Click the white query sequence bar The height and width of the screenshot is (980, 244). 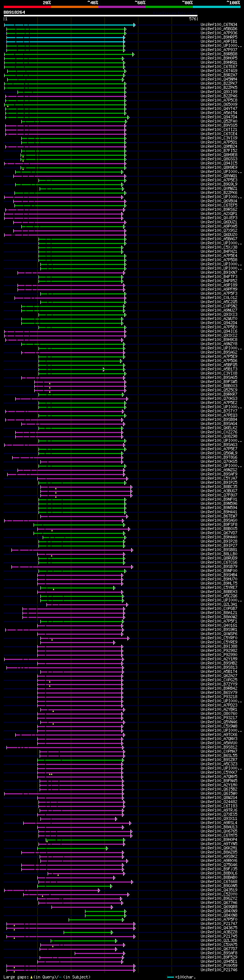101,16
